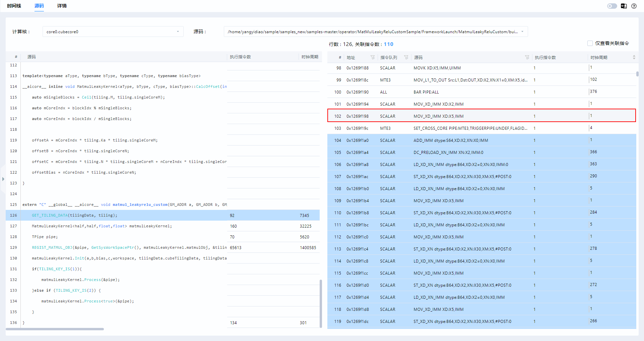Click the 时钟周期 header in source table

pyautogui.click(x=310, y=57)
